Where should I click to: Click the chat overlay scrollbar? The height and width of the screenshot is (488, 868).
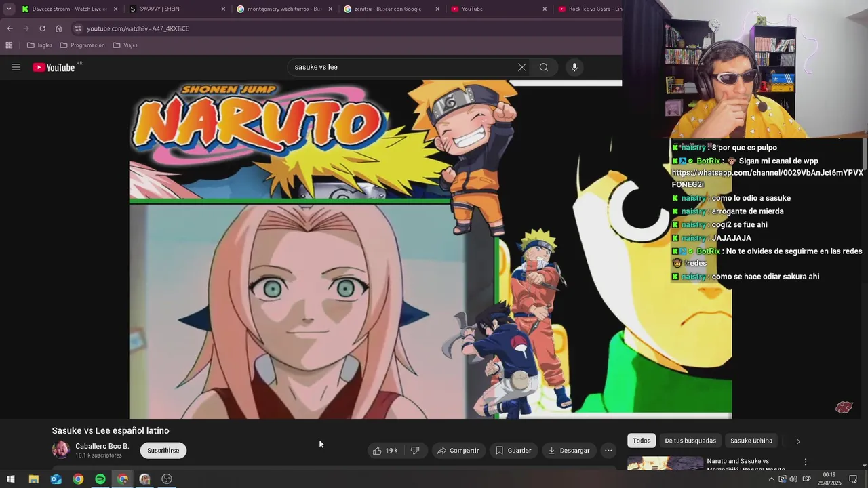coord(865,156)
